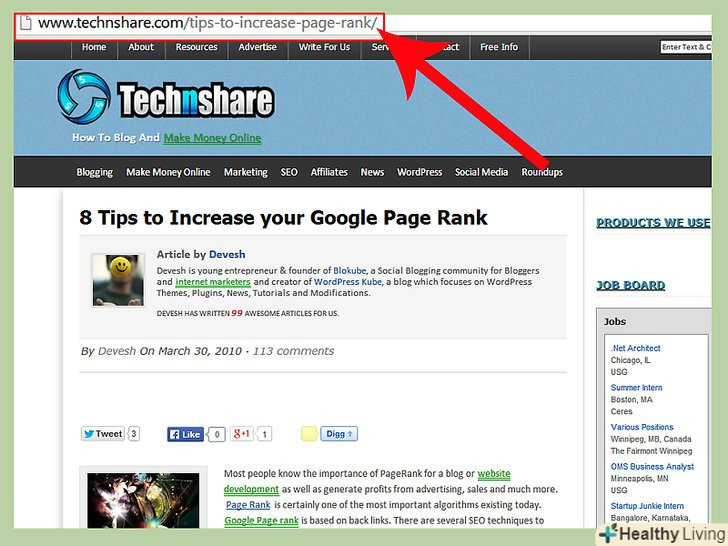Click the red 99 articles count
Viewport: 728px width, 546px height.
click(237, 313)
